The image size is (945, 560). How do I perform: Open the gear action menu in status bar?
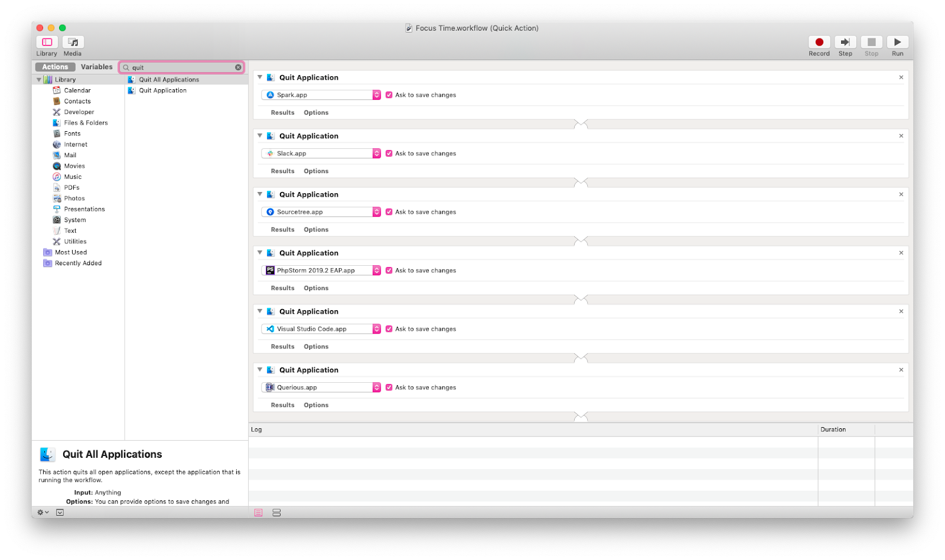[43, 512]
